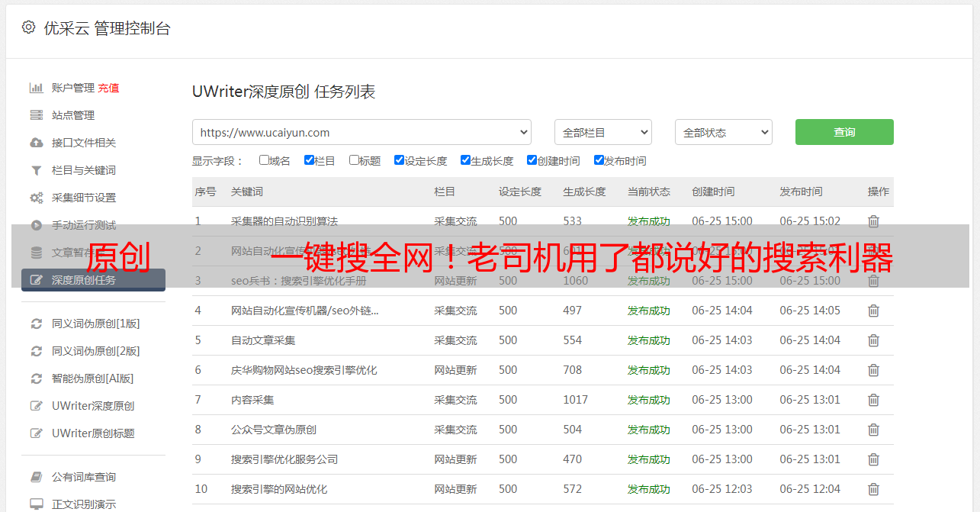Uncheck the 发布时间 display field checkbox
The image size is (980, 512).
(x=599, y=160)
